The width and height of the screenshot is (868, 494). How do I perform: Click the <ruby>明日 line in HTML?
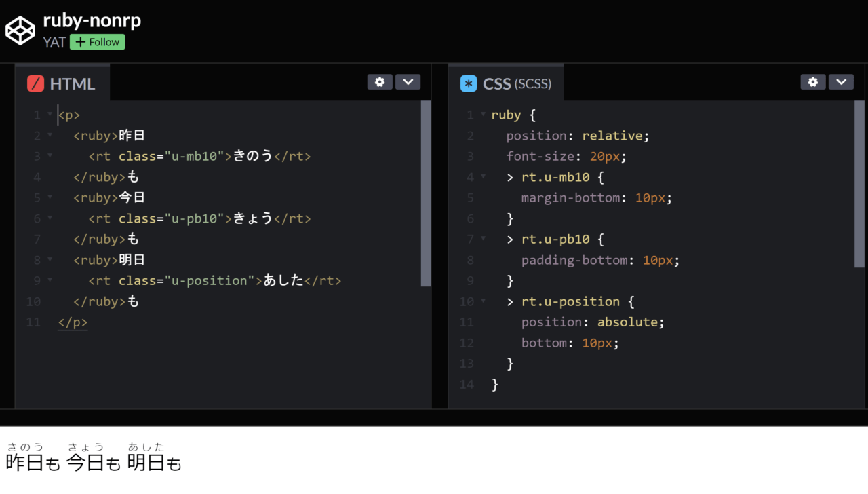tap(109, 260)
